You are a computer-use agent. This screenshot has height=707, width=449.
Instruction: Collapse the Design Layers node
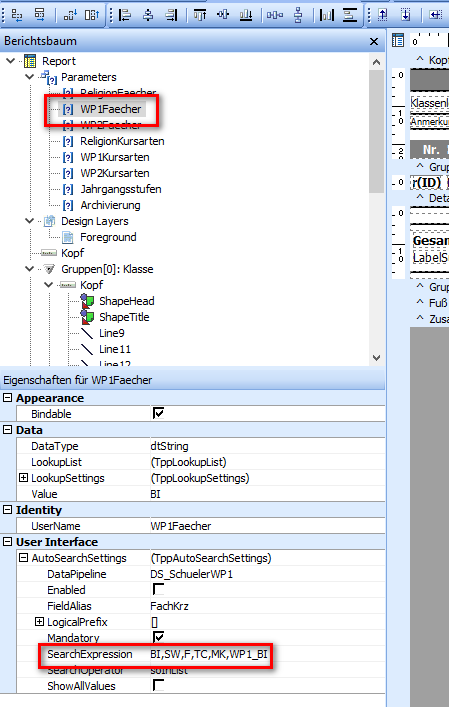click(29, 220)
